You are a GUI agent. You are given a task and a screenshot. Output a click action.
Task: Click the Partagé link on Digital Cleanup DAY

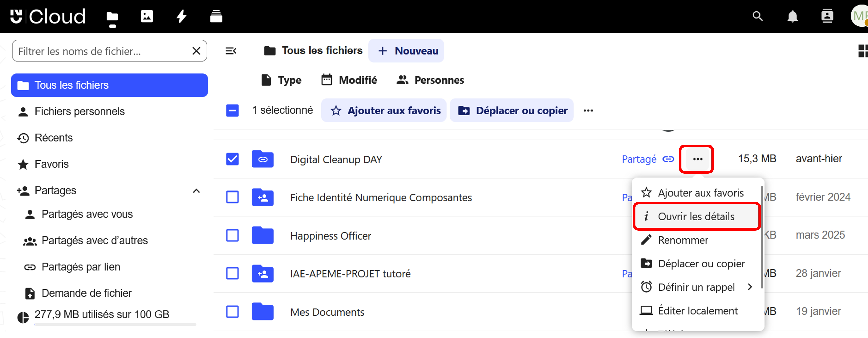click(x=639, y=159)
